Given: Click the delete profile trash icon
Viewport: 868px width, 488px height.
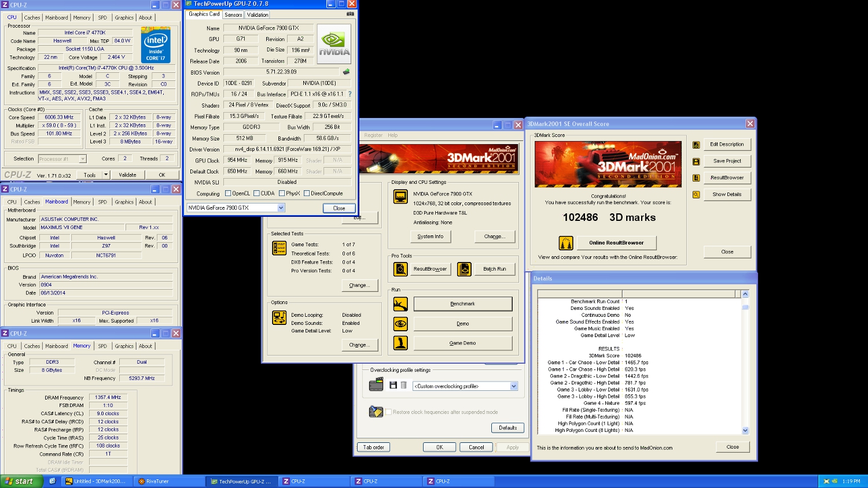Looking at the screenshot, I should click(x=403, y=385).
